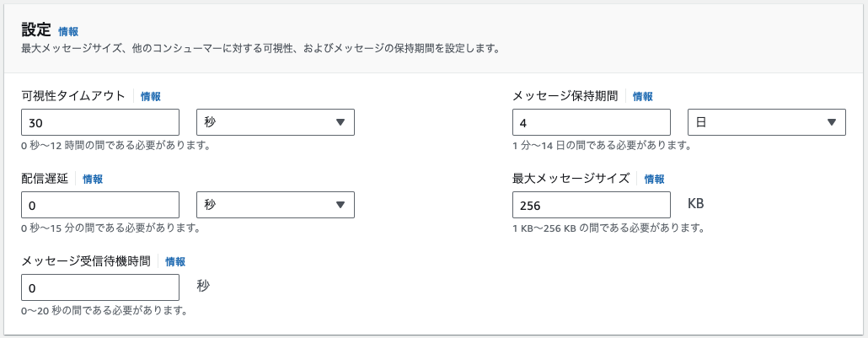This screenshot has height=338, width=868.
Task: Focus the 可視性タイムアウト field containing 30
Action: 100,122
